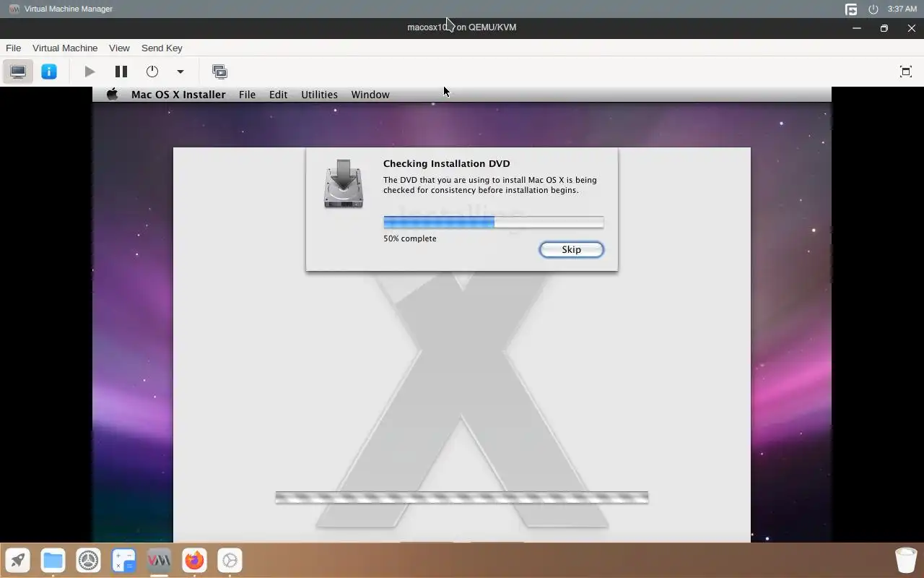Open the Virtual Machine menu
Image resolution: width=924 pixels, height=578 pixels.
click(65, 48)
